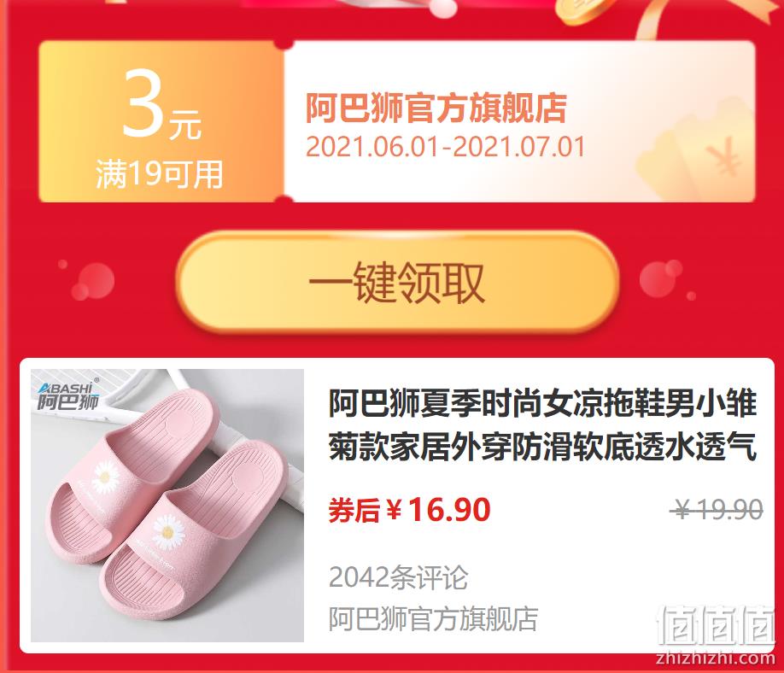Open the pink slippers product thumbnail
This screenshot has height=673, width=784.
click(167, 505)
